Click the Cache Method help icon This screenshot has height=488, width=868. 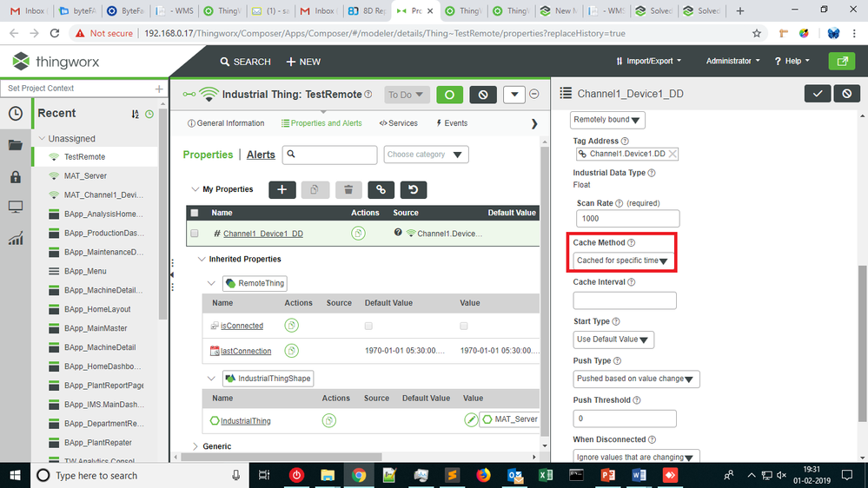point(631,243)
